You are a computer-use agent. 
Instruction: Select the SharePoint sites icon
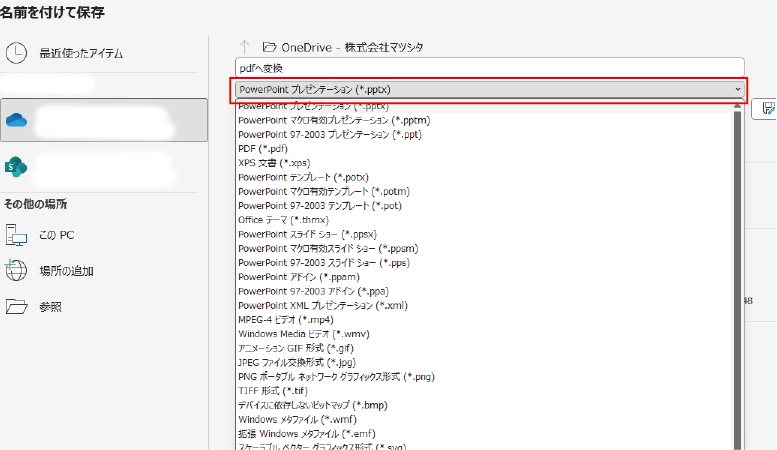coord(16,167)
